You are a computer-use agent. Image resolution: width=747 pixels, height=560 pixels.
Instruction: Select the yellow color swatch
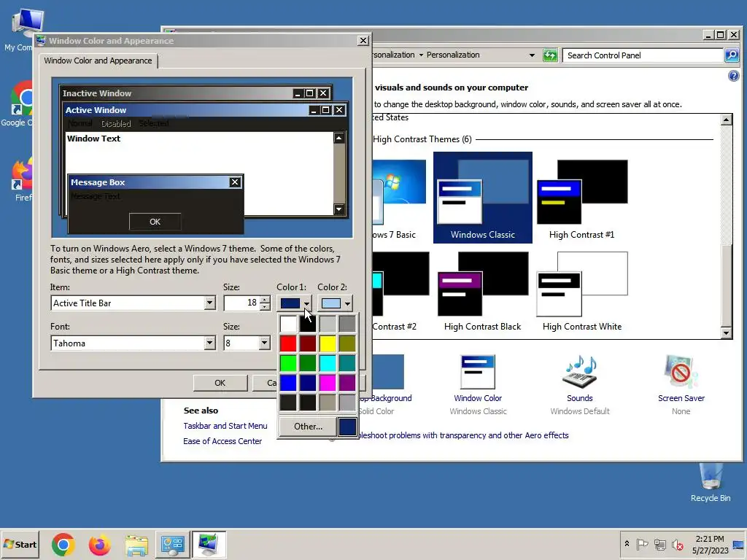click(x=328, y=343)
